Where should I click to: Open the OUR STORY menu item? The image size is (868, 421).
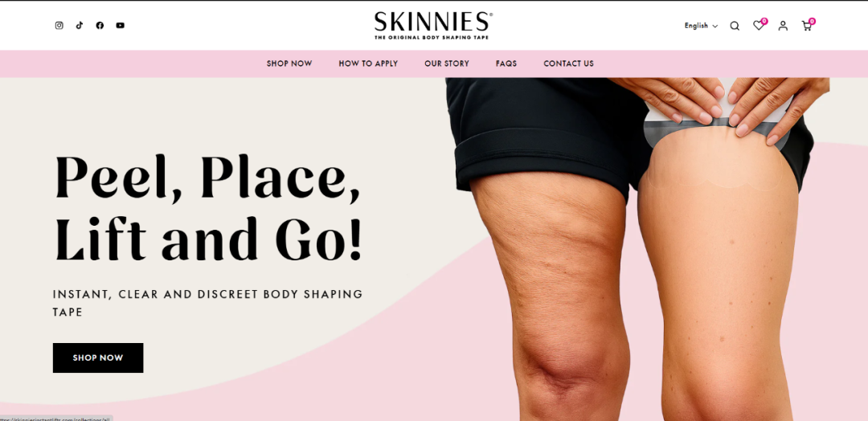[x=447, y=63]
